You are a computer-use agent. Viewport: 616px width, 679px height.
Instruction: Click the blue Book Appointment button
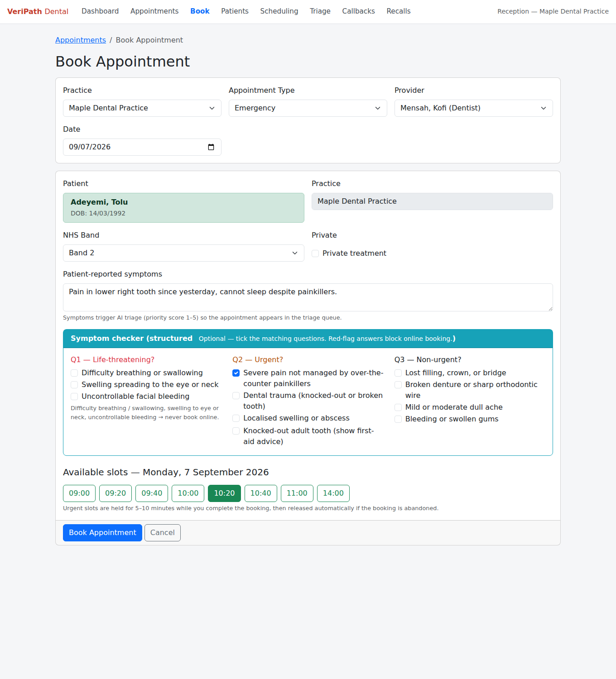tap(102, 533)
